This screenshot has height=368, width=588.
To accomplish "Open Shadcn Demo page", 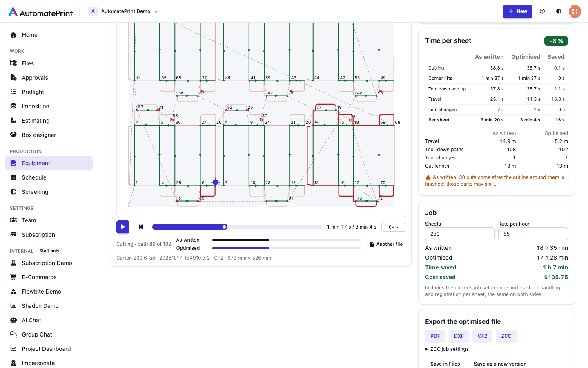I will [x=49, y=306].
